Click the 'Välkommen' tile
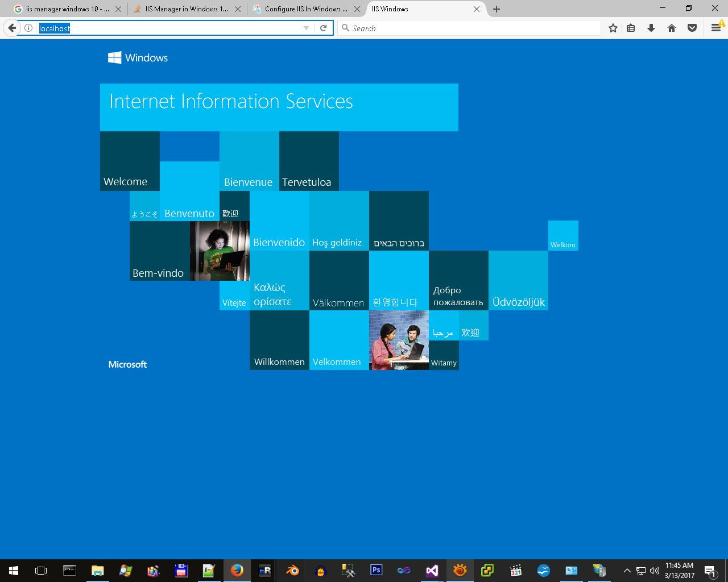728x582 pixels. (339, 281)
